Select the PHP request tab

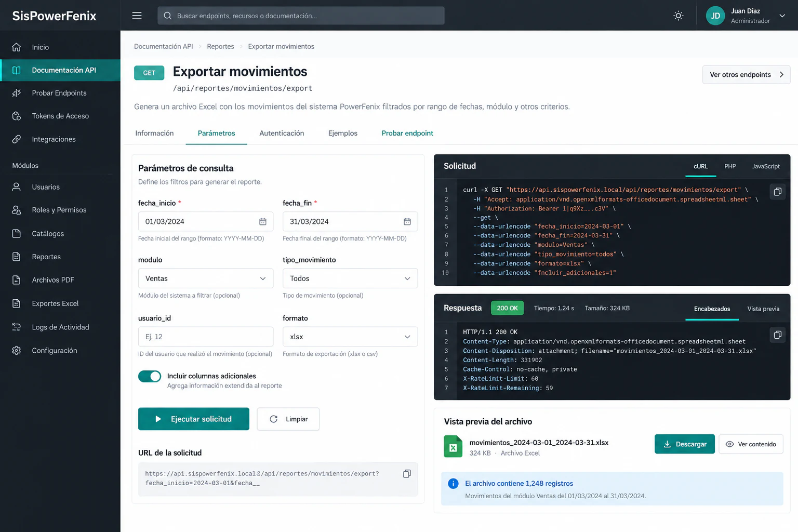pyautogui.click(x=730, y=166)
